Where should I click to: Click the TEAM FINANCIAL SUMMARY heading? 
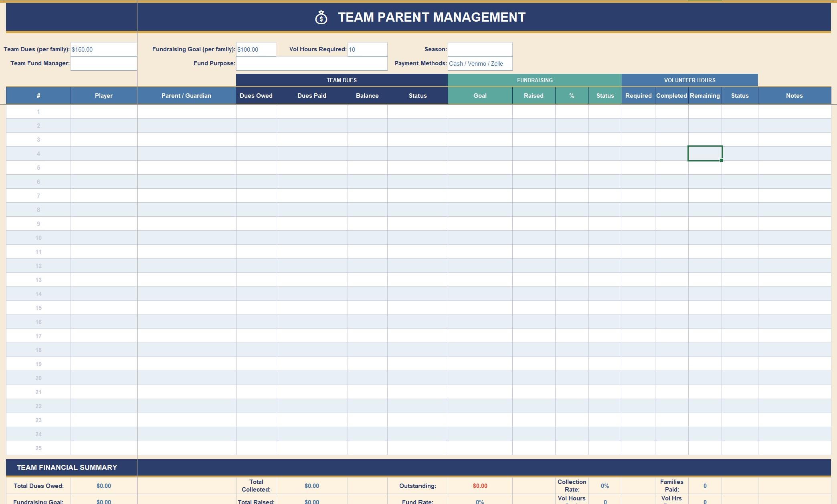click(x=67, y=468)
